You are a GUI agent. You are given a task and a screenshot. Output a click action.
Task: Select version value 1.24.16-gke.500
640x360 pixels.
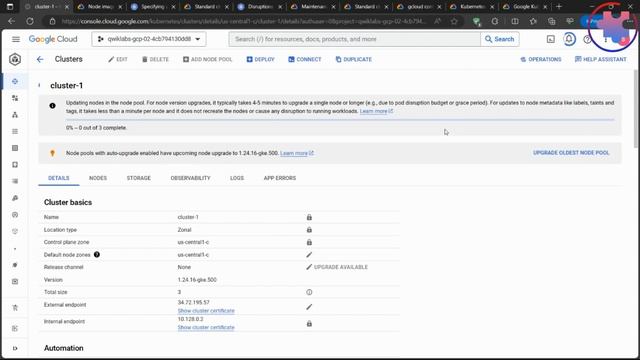(197, 280)
